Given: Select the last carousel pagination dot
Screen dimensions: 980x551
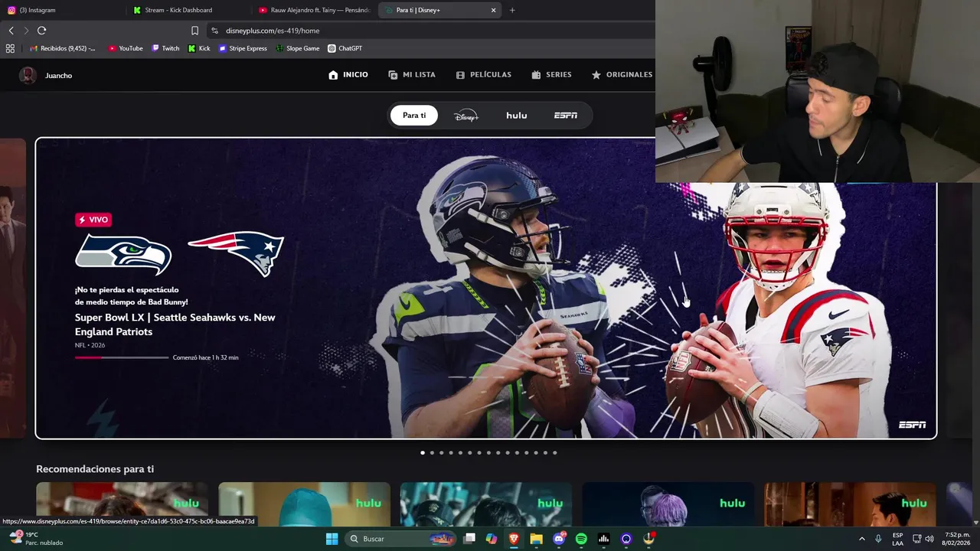Looking at the screenshot, I should (554, 452).
